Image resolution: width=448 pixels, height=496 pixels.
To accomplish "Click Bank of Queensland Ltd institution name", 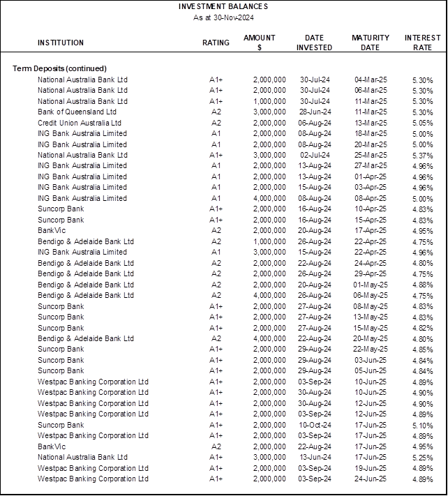I will click(77, 112).
